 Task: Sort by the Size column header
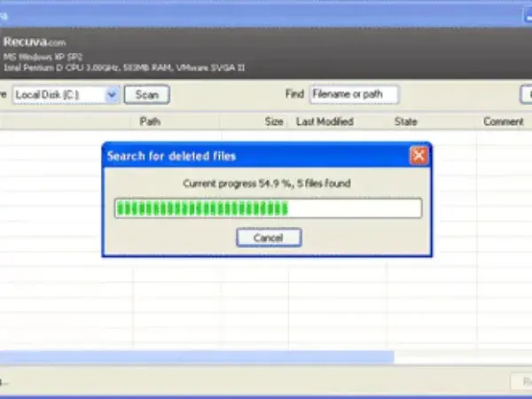(274, 121)
